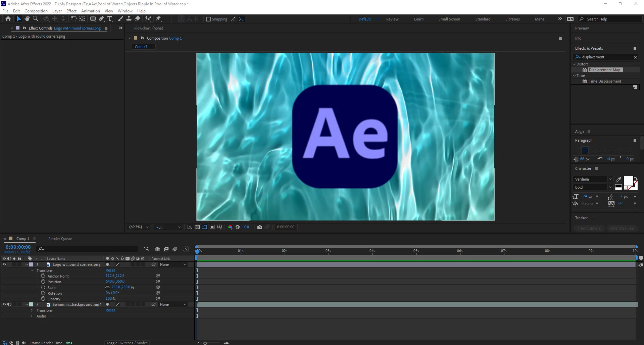Select the Displacement Map effect
644x345 pixels.
(604, 70)
